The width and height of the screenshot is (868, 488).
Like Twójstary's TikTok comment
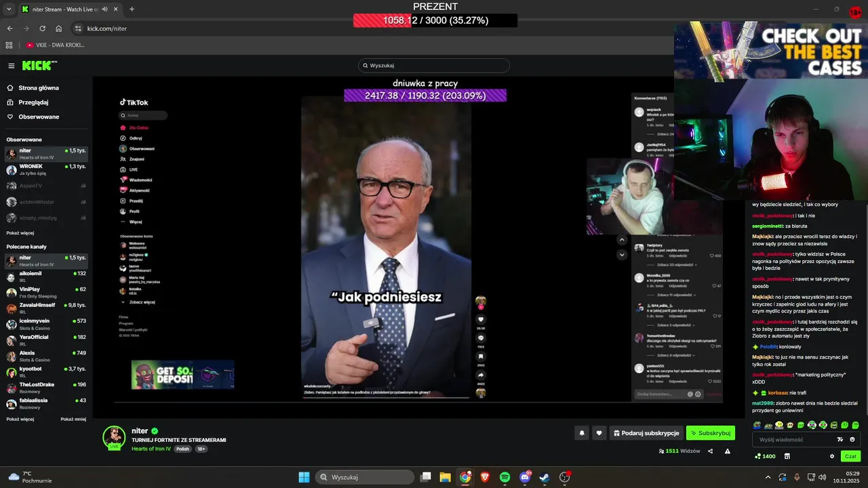click(712, 256)
